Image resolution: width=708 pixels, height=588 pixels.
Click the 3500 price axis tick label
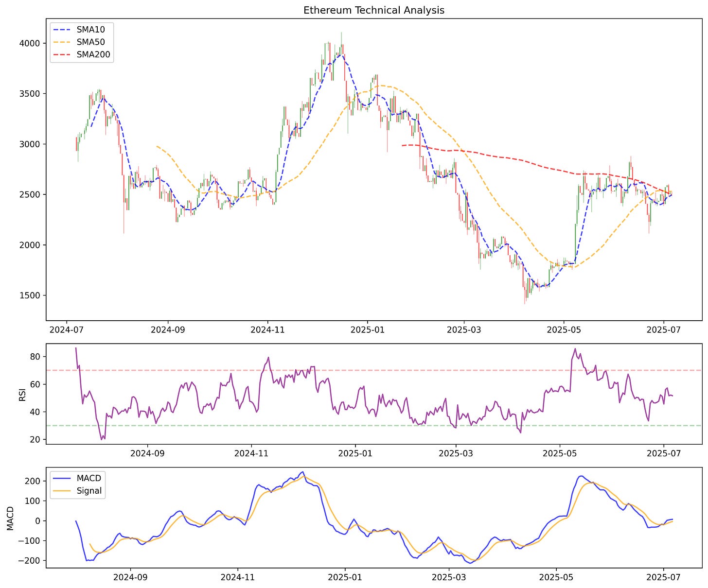point(31,94)
